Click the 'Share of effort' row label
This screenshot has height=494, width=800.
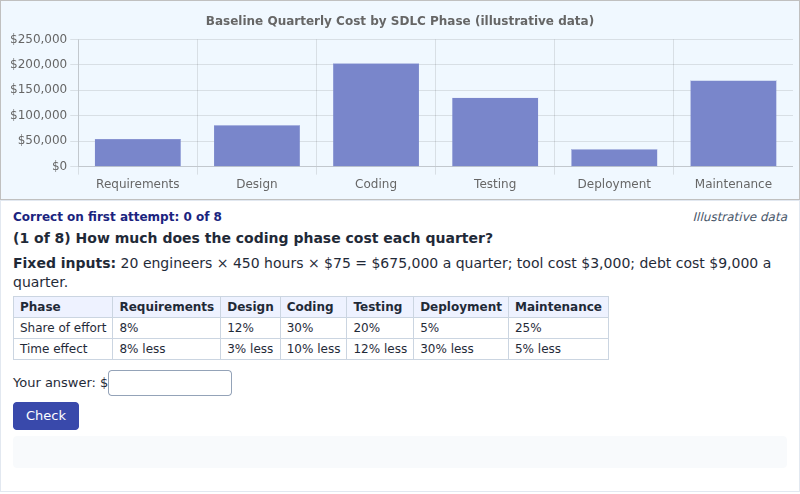[x=63, y=328]
